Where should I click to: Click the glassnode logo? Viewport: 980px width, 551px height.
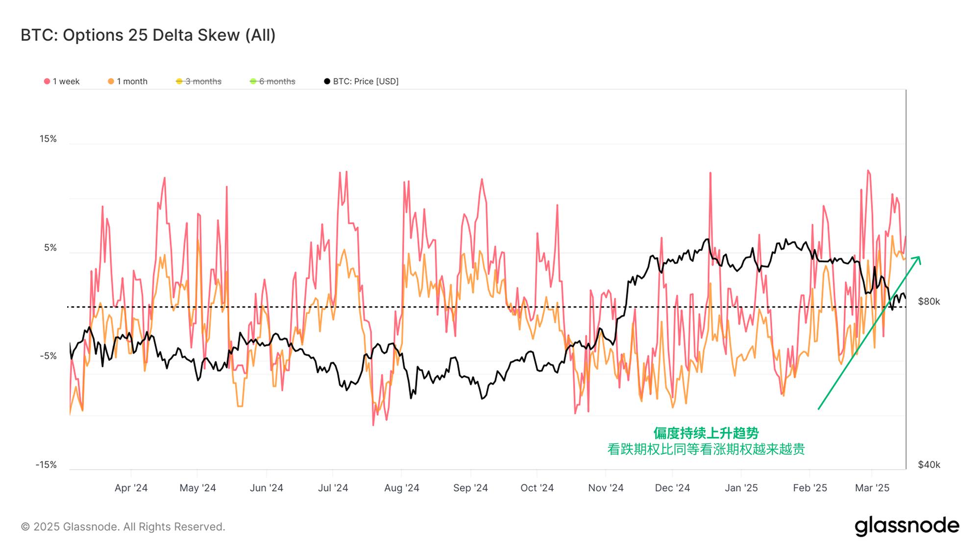[906, 526]
